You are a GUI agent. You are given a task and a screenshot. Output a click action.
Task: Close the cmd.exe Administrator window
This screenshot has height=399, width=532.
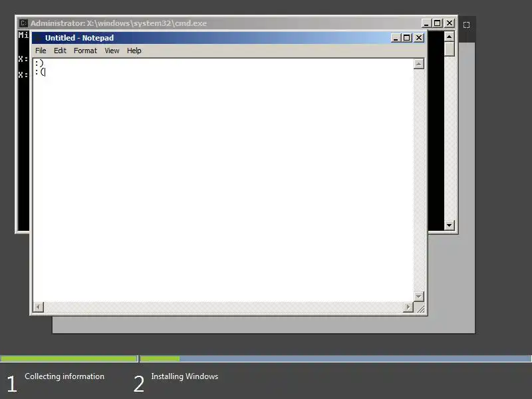coord(450,23)
